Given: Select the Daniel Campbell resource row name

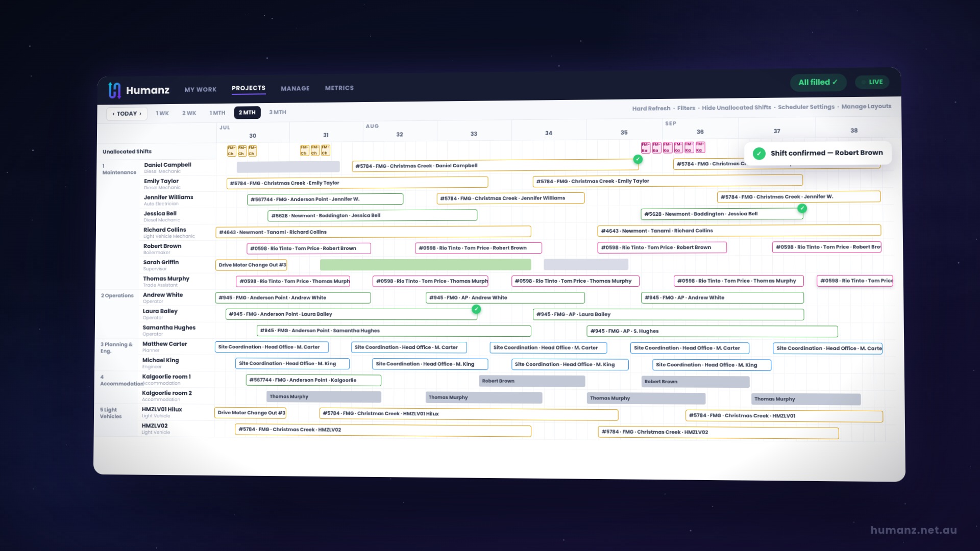Looking at the screenshot, I should coord(167,165).
